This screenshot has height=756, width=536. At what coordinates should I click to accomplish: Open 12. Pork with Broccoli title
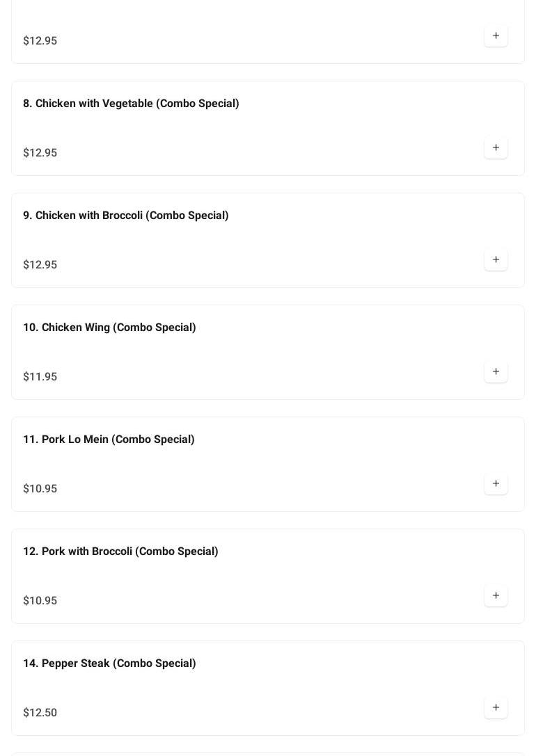(120, 552)
